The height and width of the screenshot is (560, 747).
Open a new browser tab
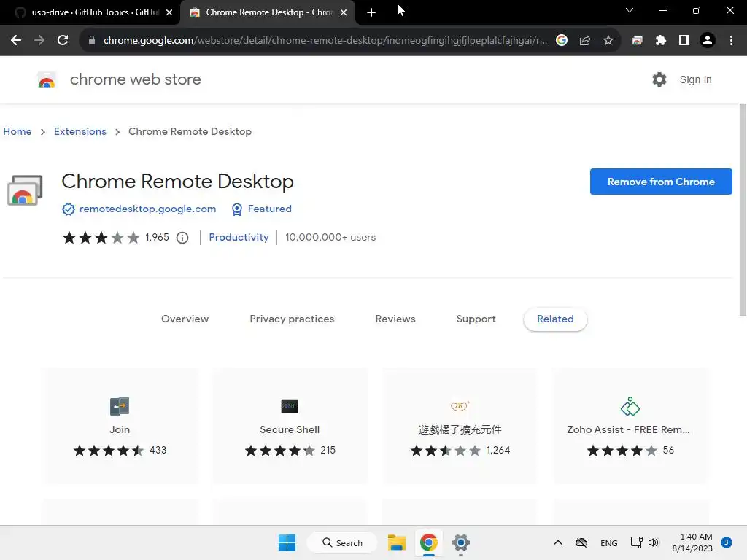coord(371,13)
